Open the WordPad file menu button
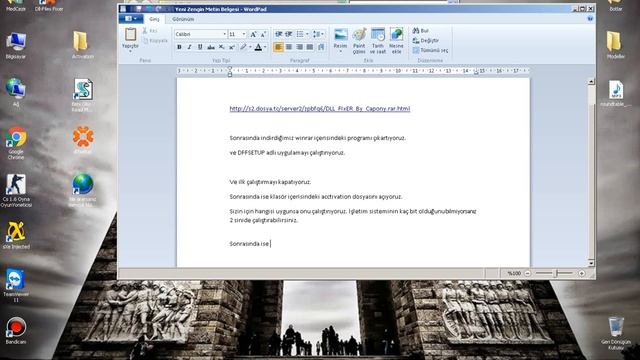This screenshot has height=360, width=640. click(131, 19)
